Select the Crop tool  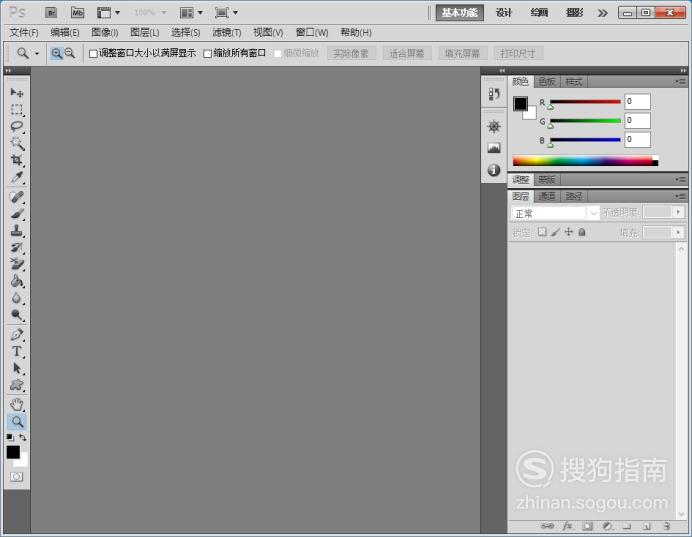(17, 160)
